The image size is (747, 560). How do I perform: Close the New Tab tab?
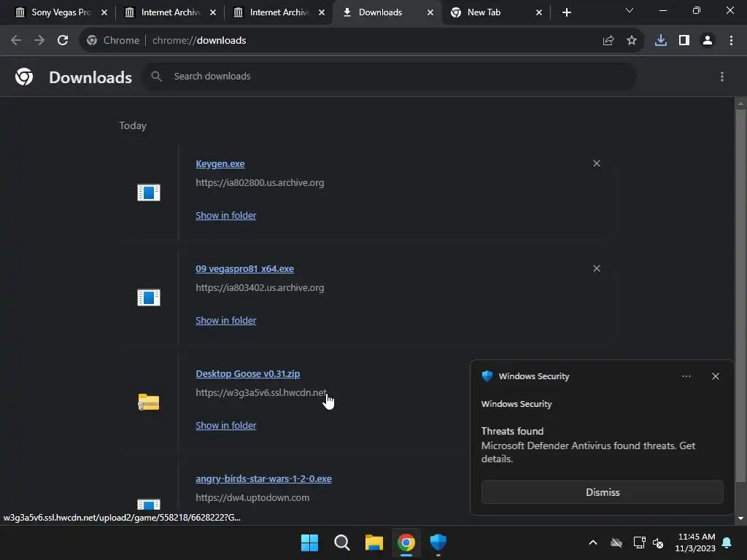coord(539,13)
